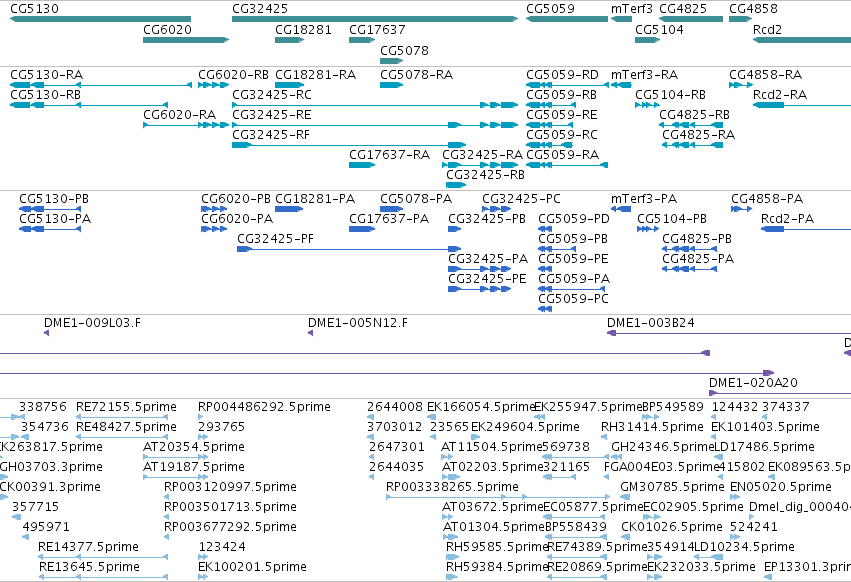Select BAC clone DME1-003B24
The height and width of the screenshot is (582, 851).
729,333
